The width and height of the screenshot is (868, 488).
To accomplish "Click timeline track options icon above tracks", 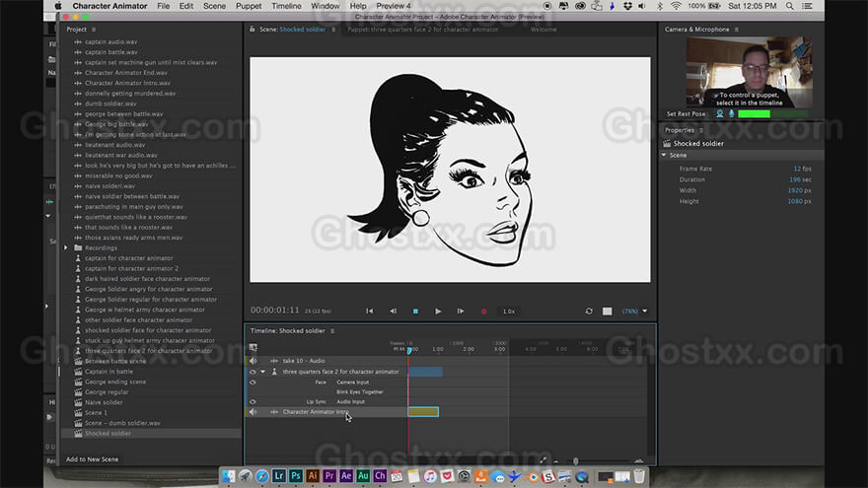I will pos(253,347).
